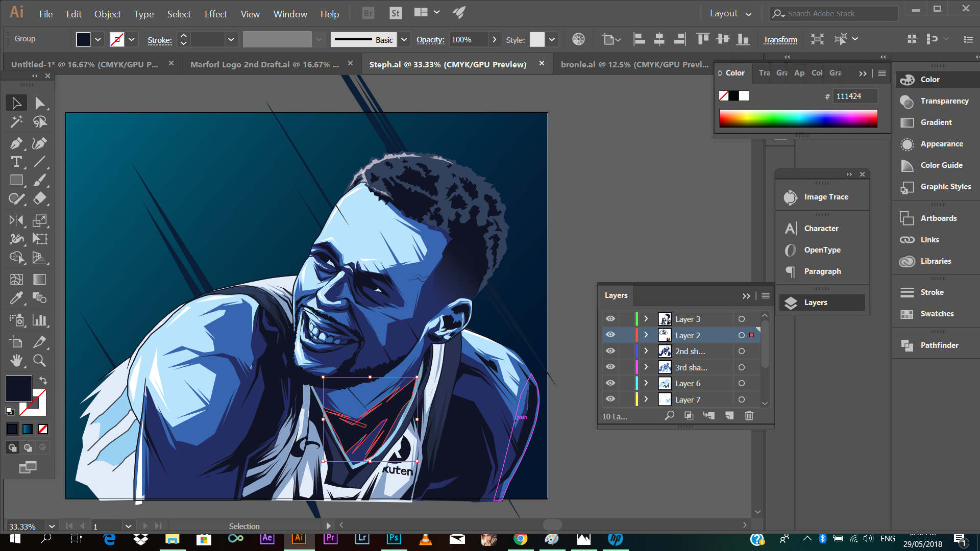
Task: Open the Effect menu
Action: tap(215, 14)
